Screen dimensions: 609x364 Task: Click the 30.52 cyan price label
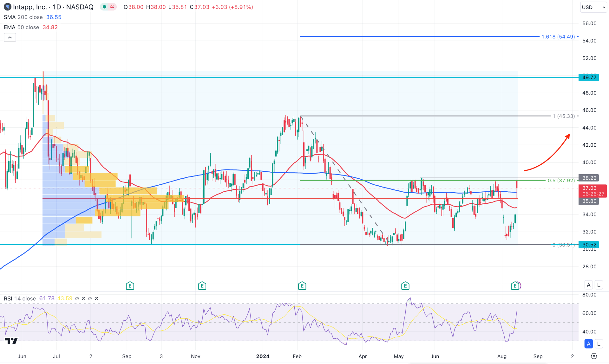589,245
